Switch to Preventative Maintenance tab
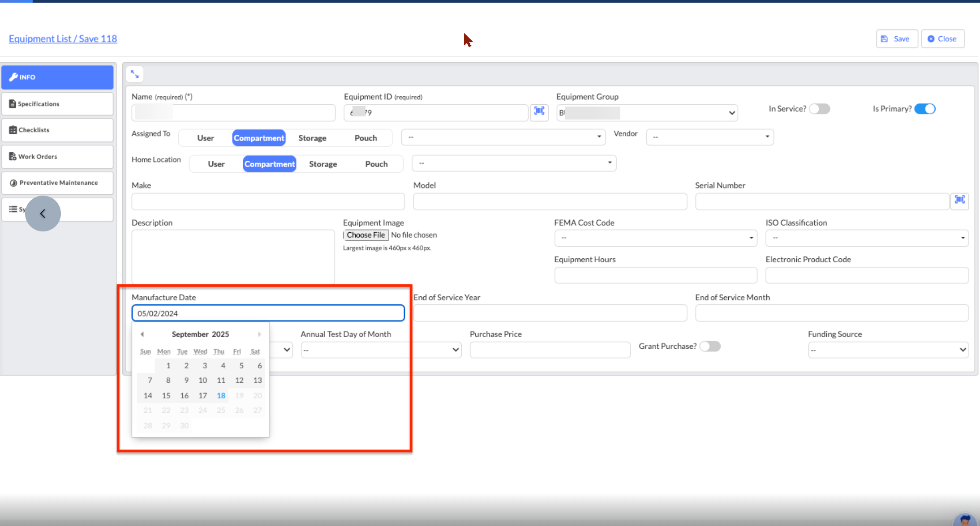This screenshot has height=526, width=980. click(57, 183)
